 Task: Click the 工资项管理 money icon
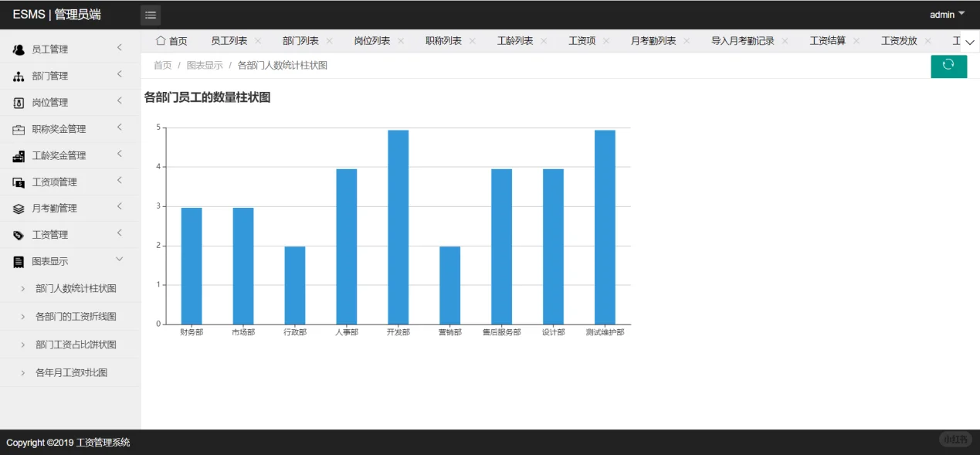19,182
